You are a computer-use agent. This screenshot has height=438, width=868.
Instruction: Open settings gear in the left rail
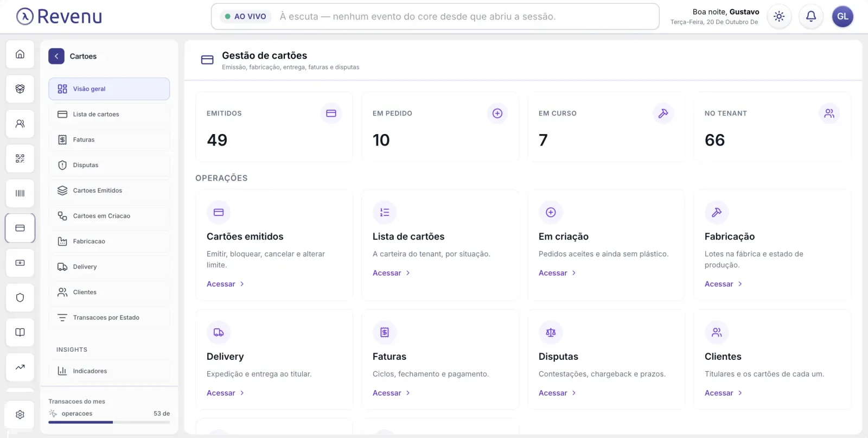pos(20,415)
